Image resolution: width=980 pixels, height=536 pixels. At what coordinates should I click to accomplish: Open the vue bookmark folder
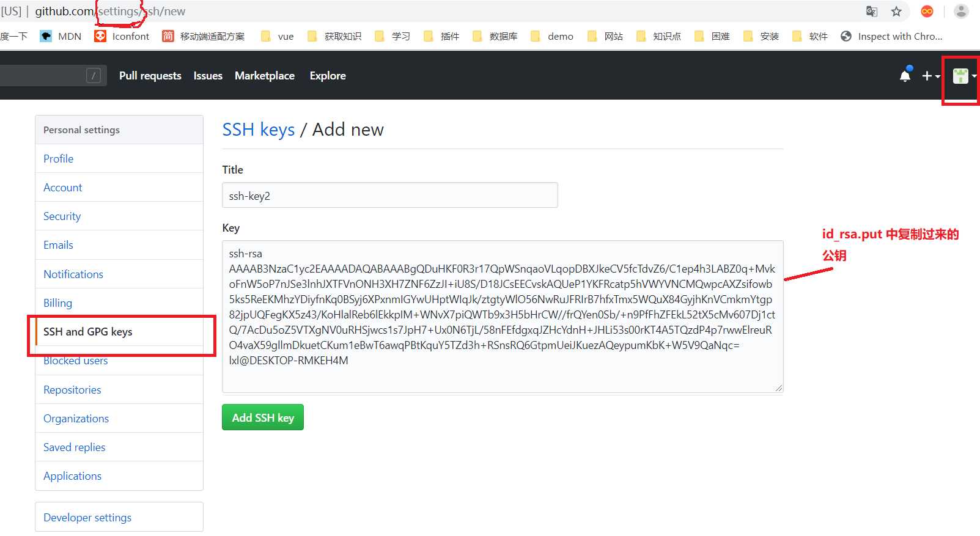[277, 36]
